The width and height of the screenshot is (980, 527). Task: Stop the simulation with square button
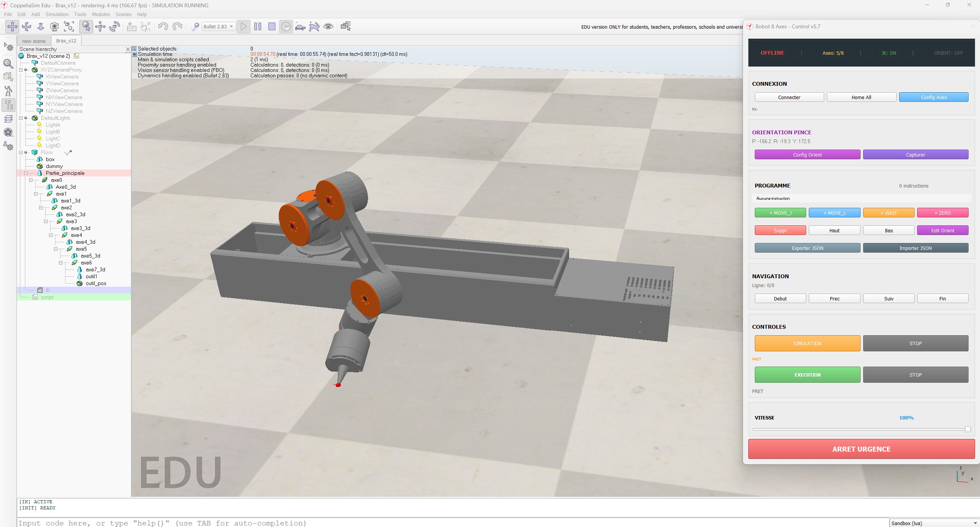coord(272,26)
